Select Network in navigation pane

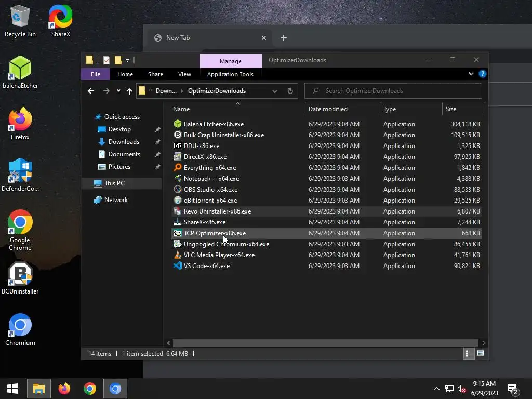(x=116, y=200)
